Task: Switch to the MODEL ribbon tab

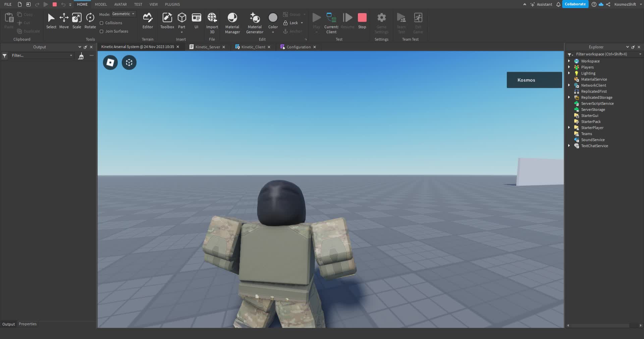Action: click(x=100, y=4)
